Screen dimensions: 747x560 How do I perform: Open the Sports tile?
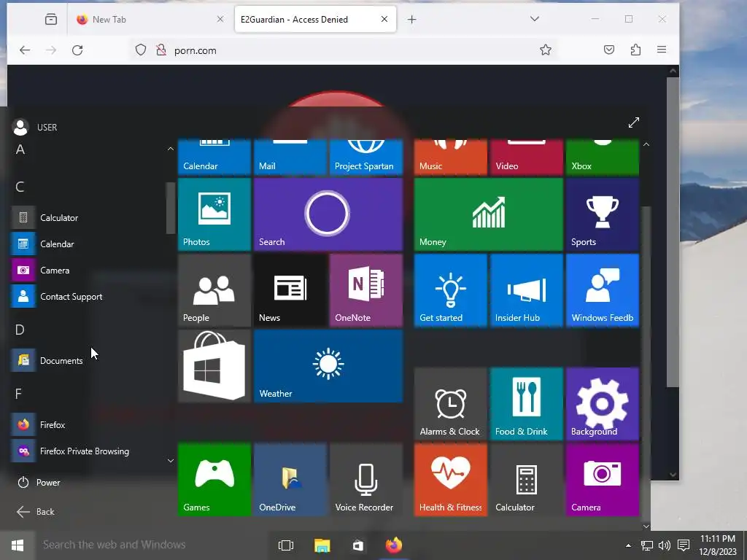pyautogui.click(x=602, y=214)
